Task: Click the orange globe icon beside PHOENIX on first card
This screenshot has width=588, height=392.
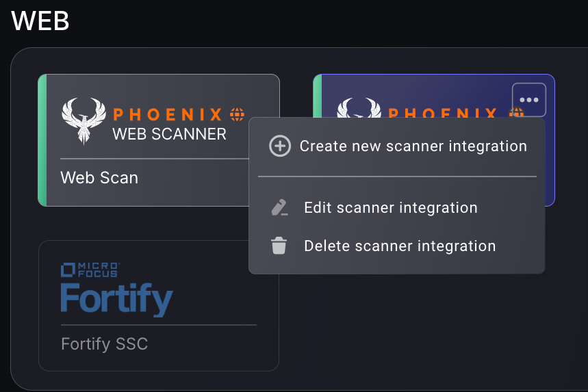Action: coord(238,114)
